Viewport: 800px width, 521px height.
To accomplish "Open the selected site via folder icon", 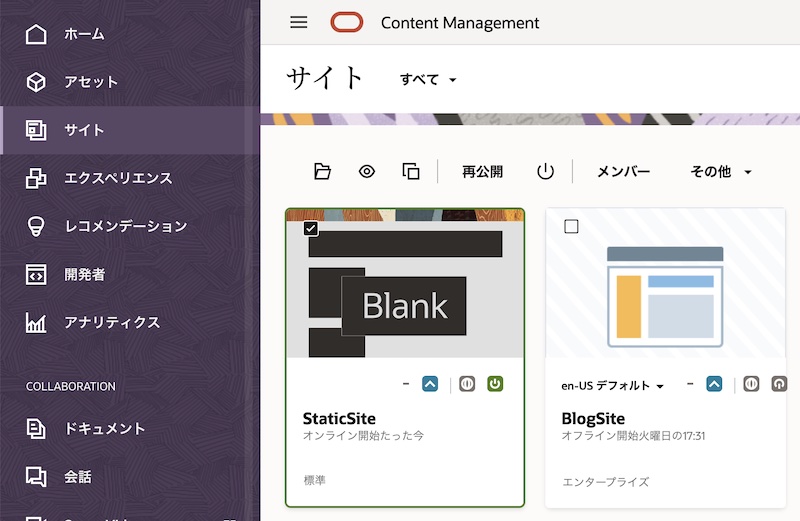I will tap(322, 171).
